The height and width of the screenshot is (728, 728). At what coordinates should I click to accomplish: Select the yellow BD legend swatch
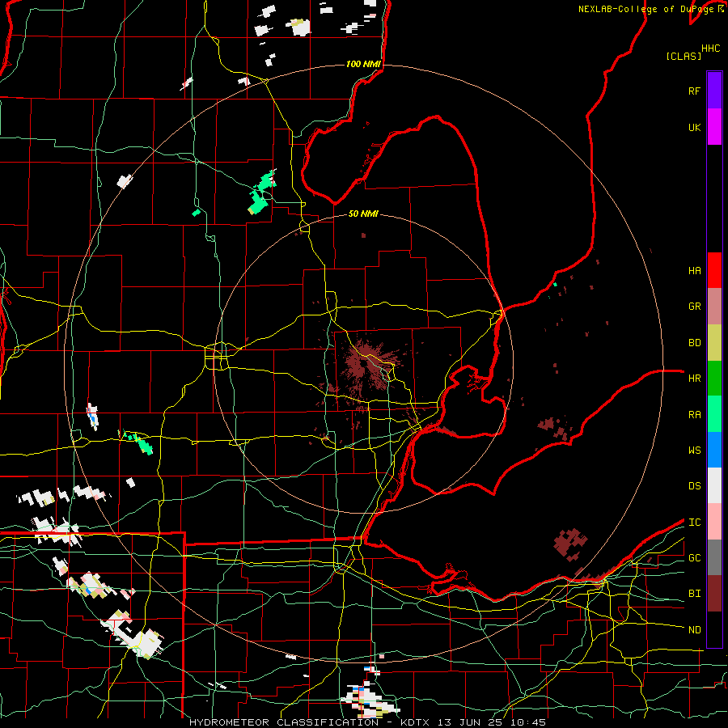point(714,343)
